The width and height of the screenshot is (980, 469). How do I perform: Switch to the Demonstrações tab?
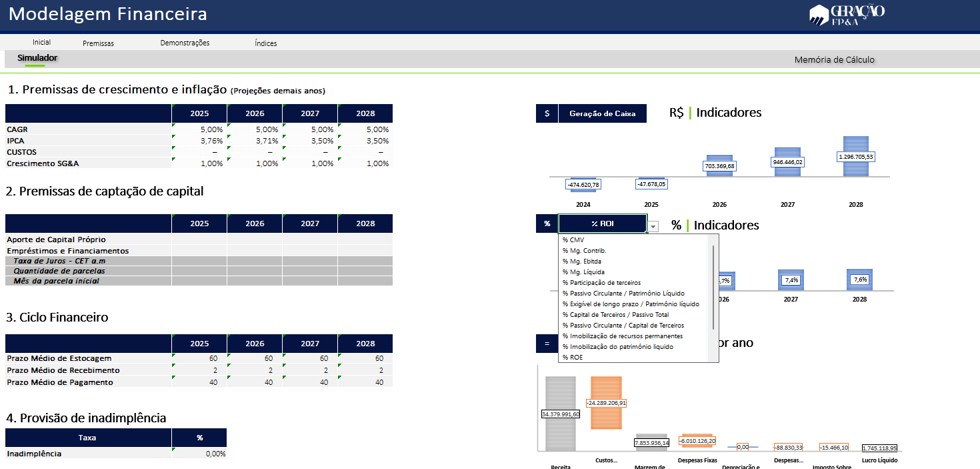tap(185, 43)
